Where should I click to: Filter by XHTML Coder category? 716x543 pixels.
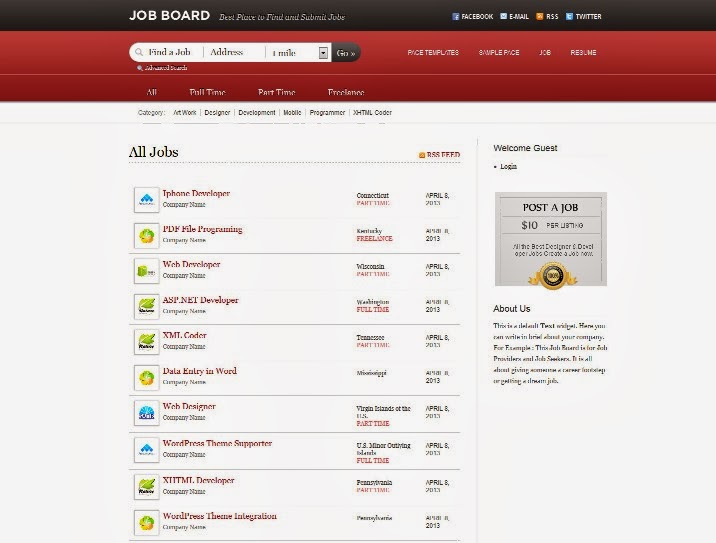coord(372,112)
